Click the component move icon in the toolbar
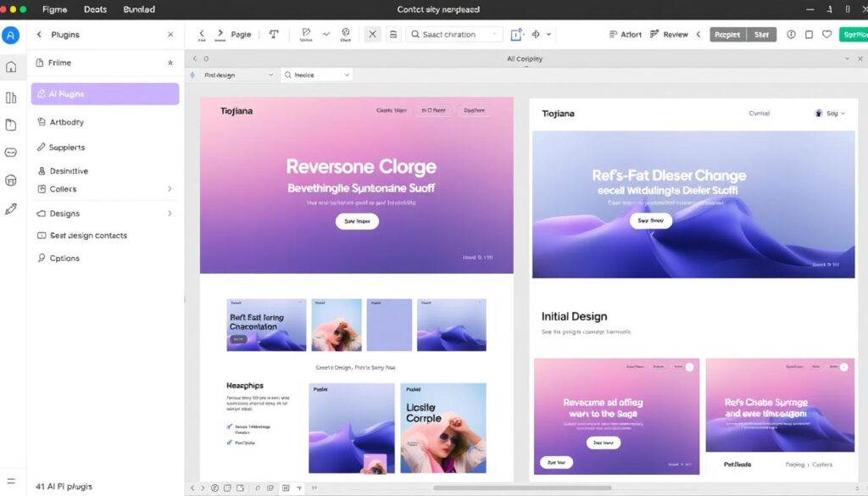 coord(536,34)
